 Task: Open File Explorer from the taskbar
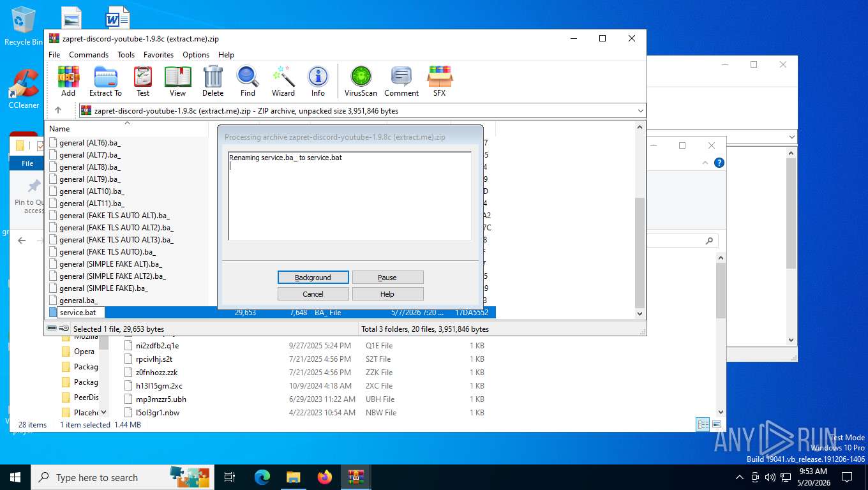(294, 477)
